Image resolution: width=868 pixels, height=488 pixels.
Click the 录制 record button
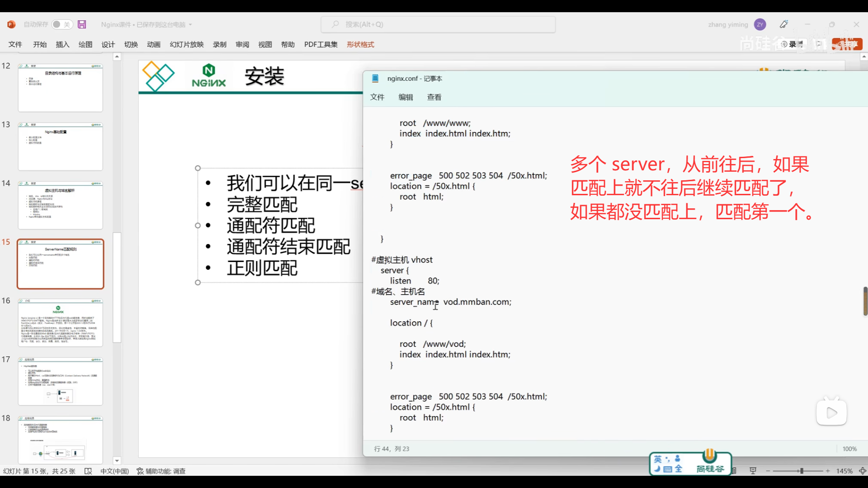pos(792,44)
